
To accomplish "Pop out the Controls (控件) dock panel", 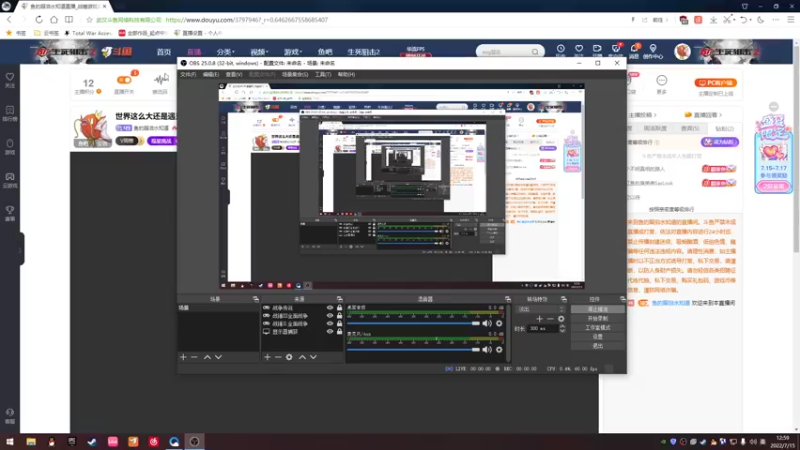I will [622, 299].
